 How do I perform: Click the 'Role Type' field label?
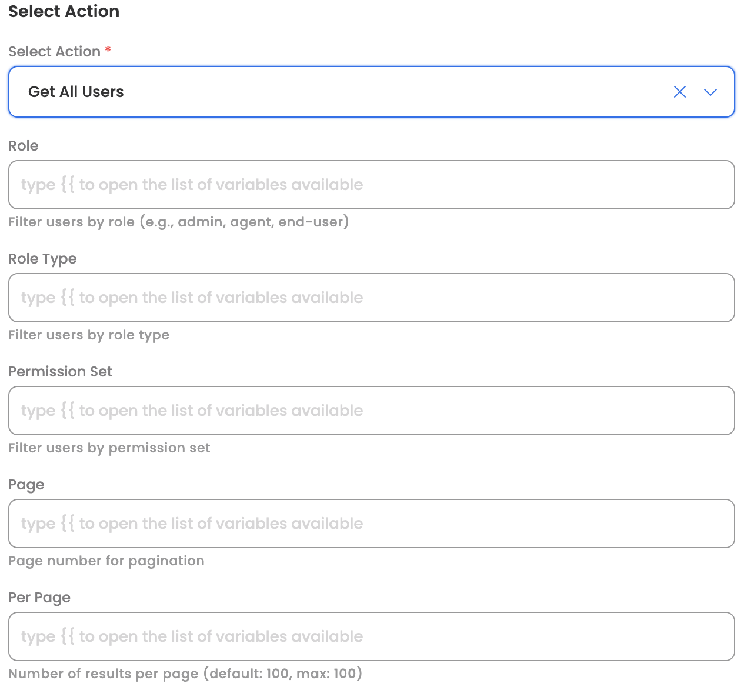click(42, 259)
